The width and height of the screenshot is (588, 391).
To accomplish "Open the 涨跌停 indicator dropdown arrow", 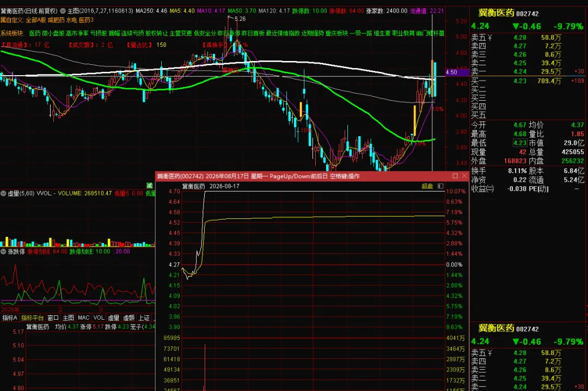I will point(3,252).
